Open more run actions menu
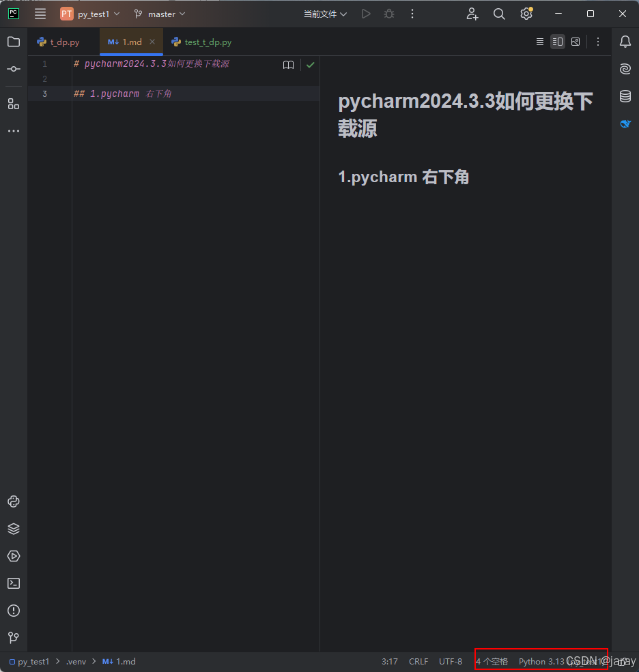The width and height of the screenshot is (639, 672). [412, 14]
